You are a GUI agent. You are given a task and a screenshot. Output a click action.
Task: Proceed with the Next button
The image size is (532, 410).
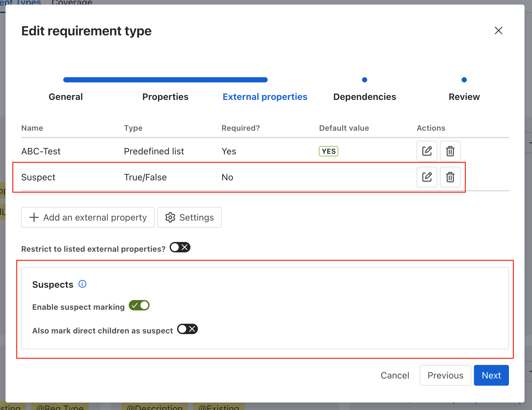(491, 375)
